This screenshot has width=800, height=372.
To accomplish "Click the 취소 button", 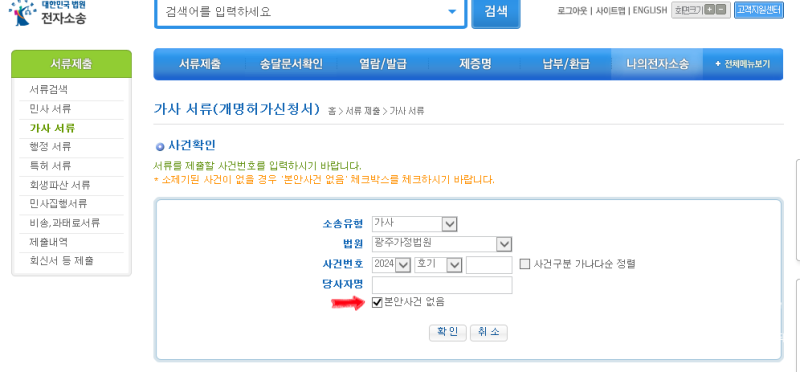I will (x=488, y=333).
